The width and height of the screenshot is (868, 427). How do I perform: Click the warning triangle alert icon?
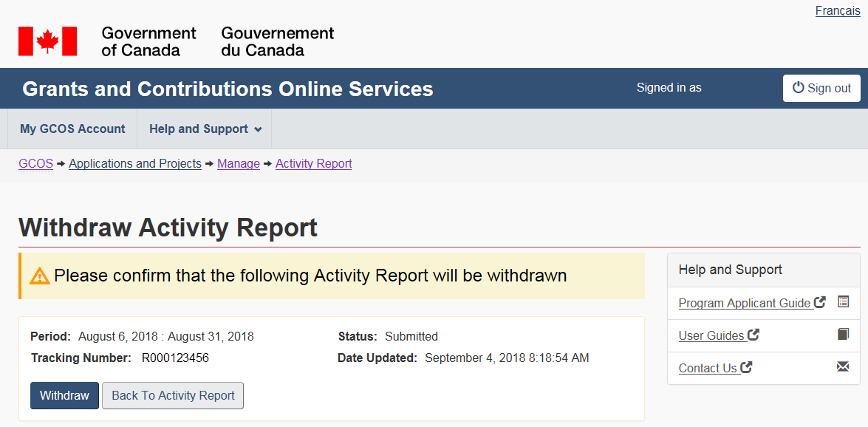point(39,276)
